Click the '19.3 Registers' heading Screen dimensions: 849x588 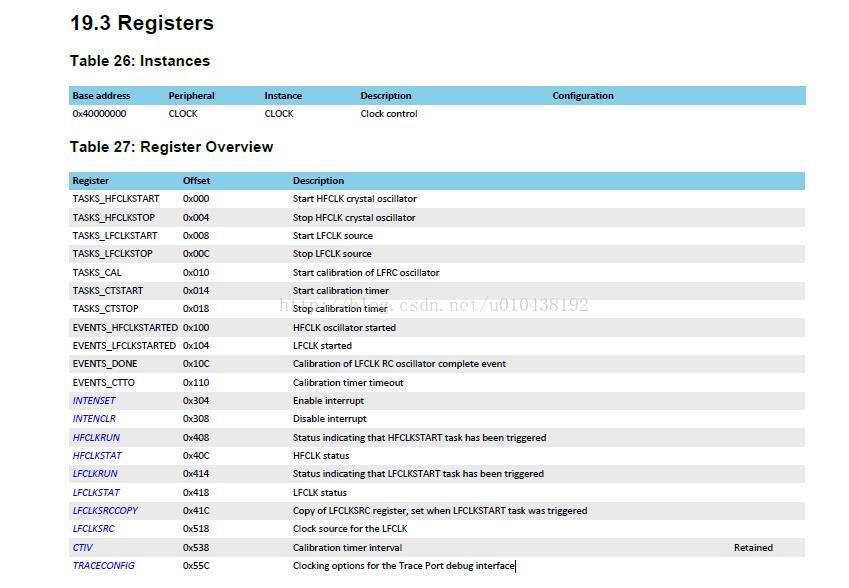point(142,23)
